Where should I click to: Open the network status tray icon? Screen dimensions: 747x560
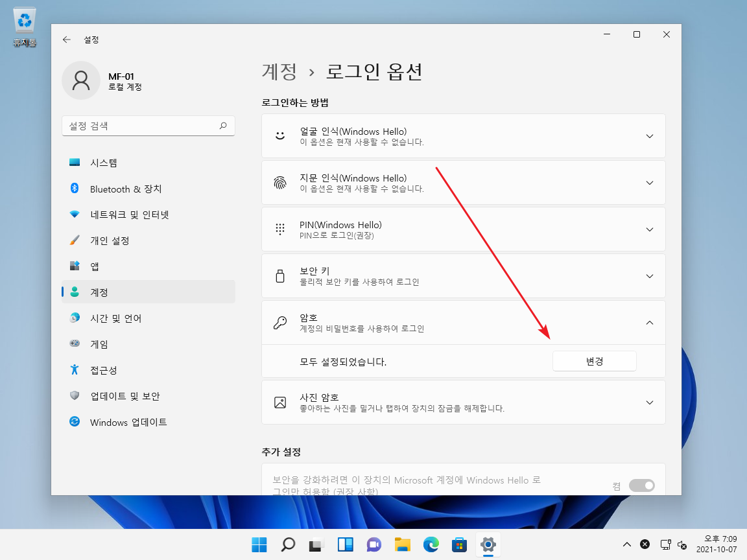pos(665,544)
